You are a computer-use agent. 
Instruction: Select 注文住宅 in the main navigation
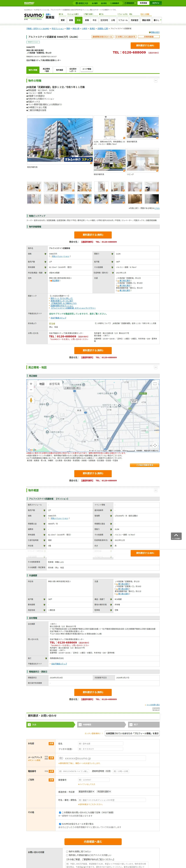tap(104, 20)
